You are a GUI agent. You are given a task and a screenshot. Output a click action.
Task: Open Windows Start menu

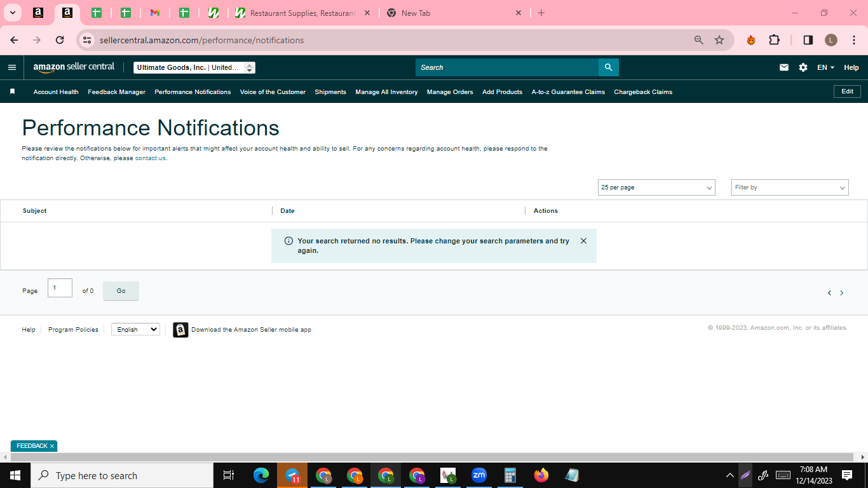coord(15,475)
